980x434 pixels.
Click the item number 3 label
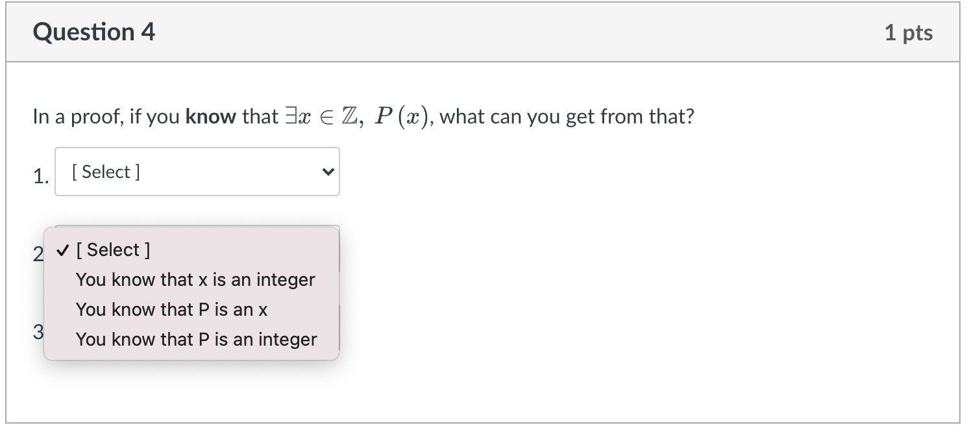click(x=38, y=332)
